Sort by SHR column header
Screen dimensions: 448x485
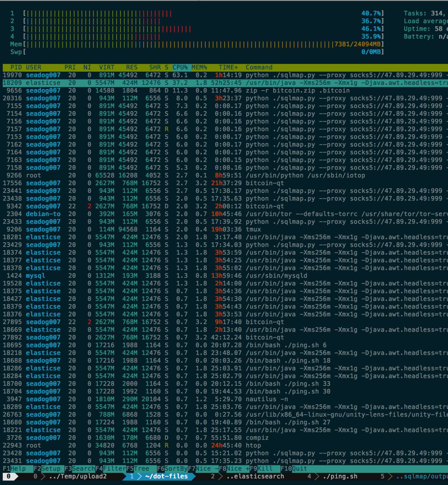[x=155, y=67]
